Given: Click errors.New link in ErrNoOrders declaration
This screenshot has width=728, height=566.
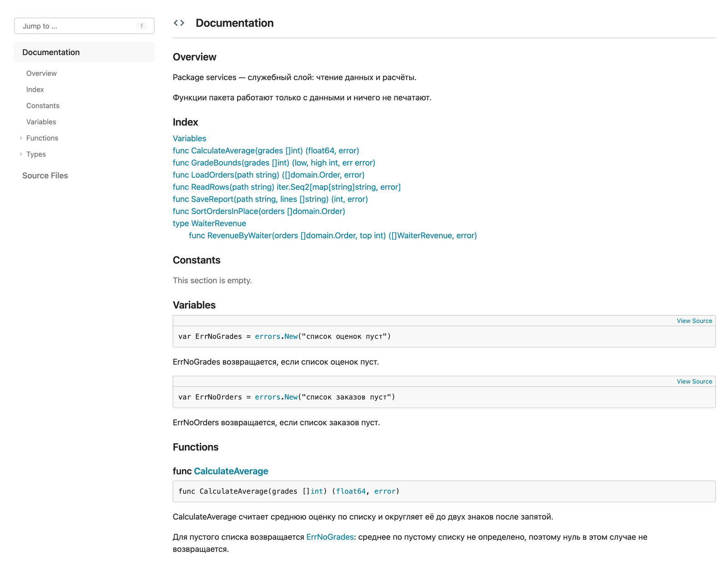Looking at the screenshot, I should pos(276,397).
